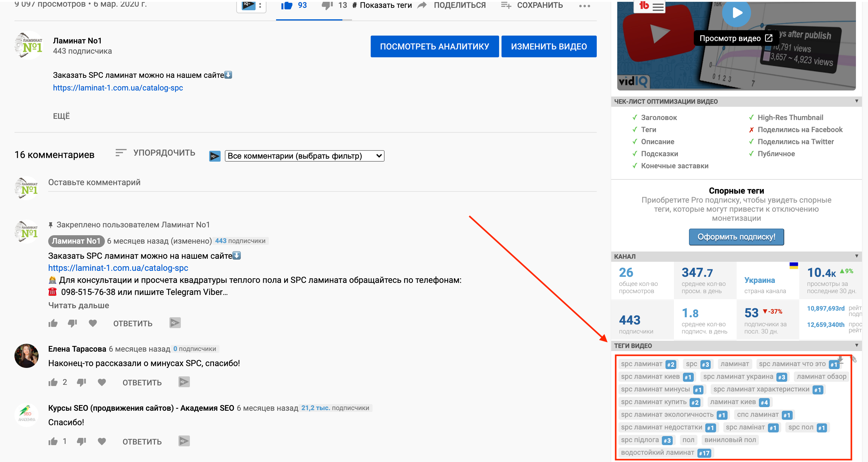Open the УПОРЯДОЧИТЬ sort menu
This screenshot has width=868, height=462.
tap(155, 153)
